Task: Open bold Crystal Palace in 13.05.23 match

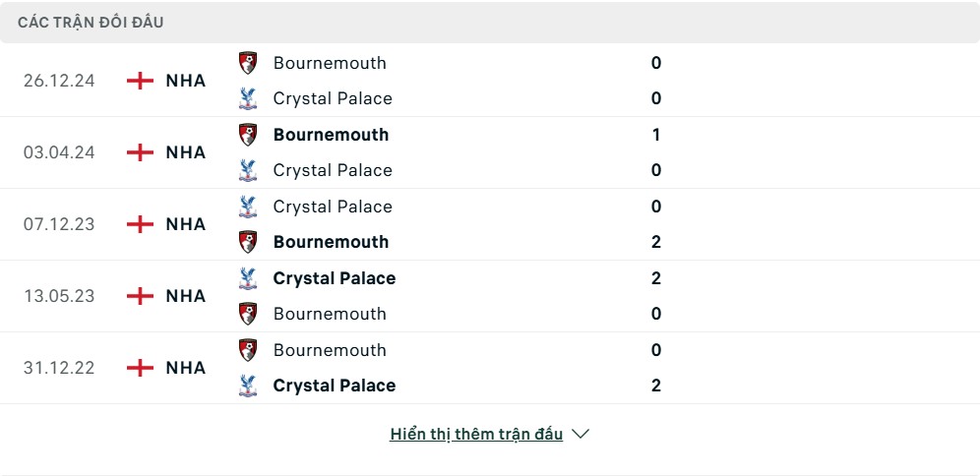Action: click(x=335, y=278)
